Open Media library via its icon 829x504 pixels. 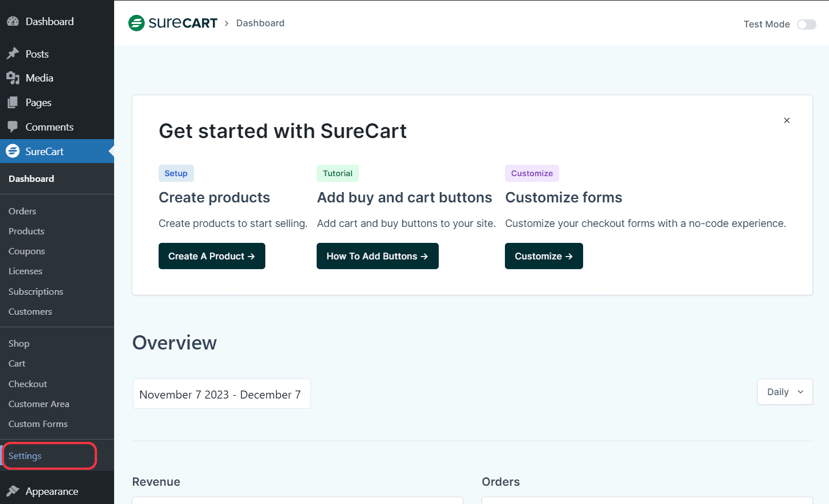coord(14,78)
